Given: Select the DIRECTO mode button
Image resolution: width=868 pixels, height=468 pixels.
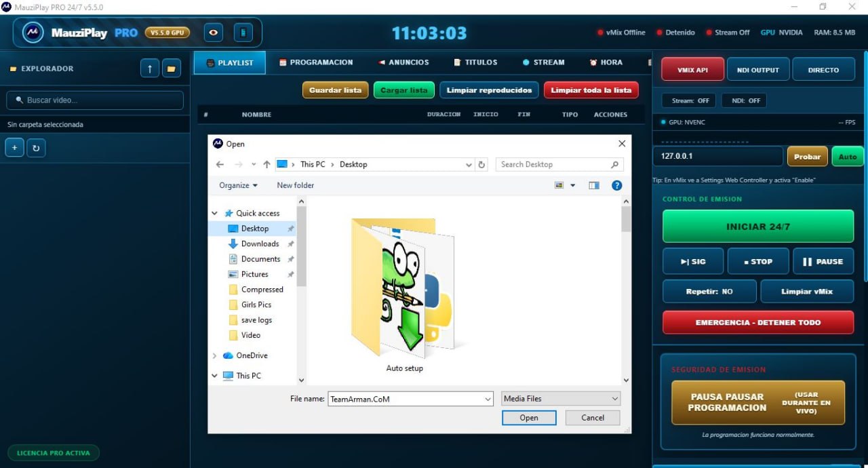Looking at the screenshot, I should (x=823, y=70).
